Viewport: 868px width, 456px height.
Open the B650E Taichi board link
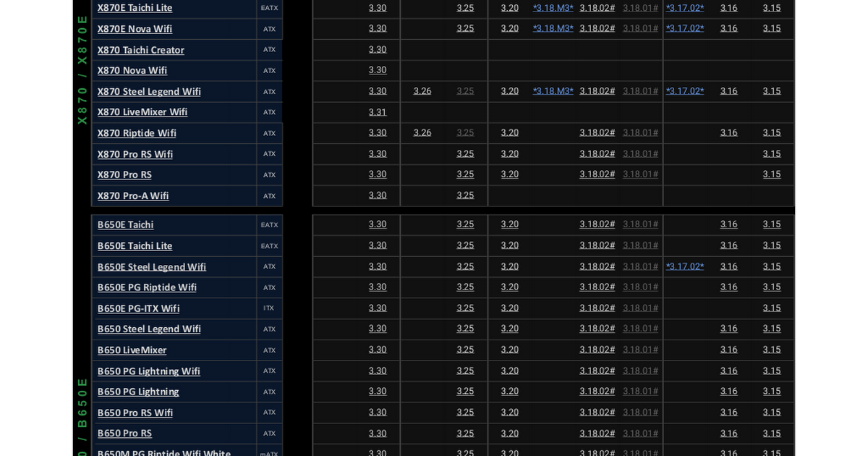click(x=126, y=224)
